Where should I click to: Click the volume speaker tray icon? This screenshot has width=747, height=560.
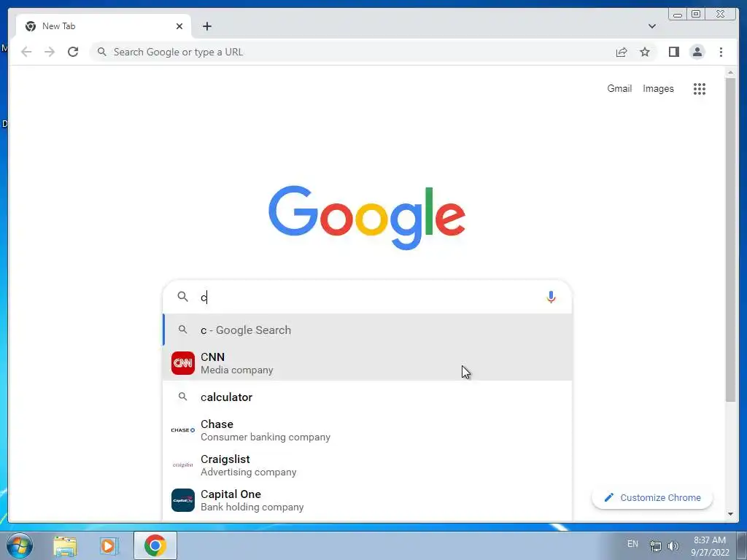(673, 545)
